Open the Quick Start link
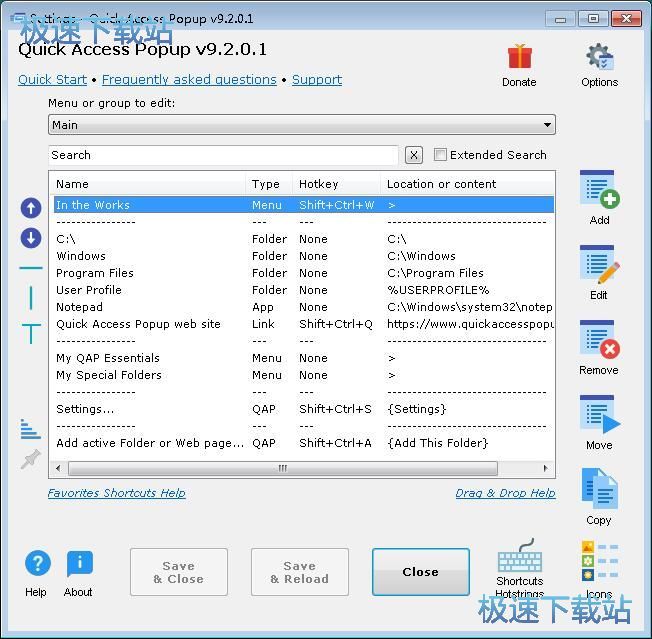The height and width of the screenshot is (639, 652). pyautogui.click(x=53, y=79)
